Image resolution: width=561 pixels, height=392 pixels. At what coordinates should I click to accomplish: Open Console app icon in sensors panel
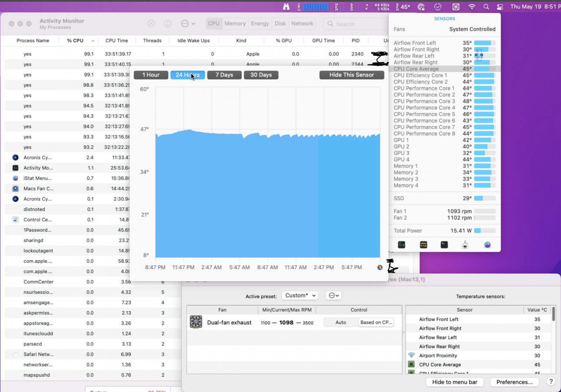[x=423, y=245]
